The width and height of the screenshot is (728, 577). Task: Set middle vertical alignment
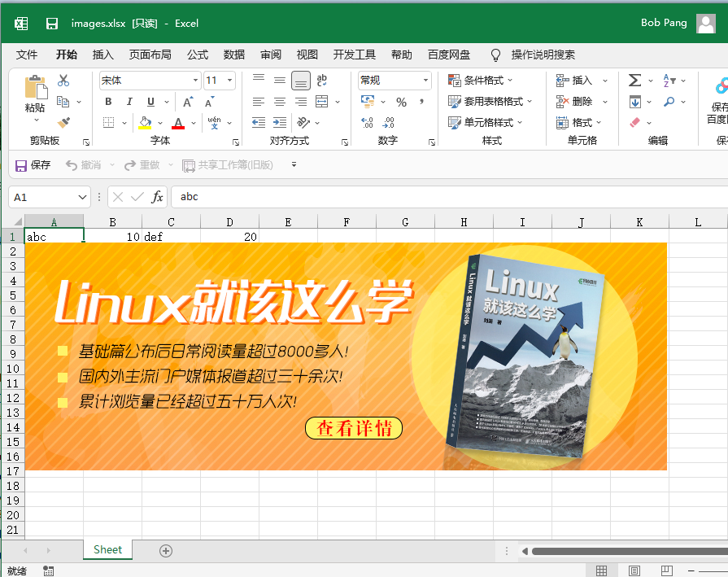pos(280,80)
